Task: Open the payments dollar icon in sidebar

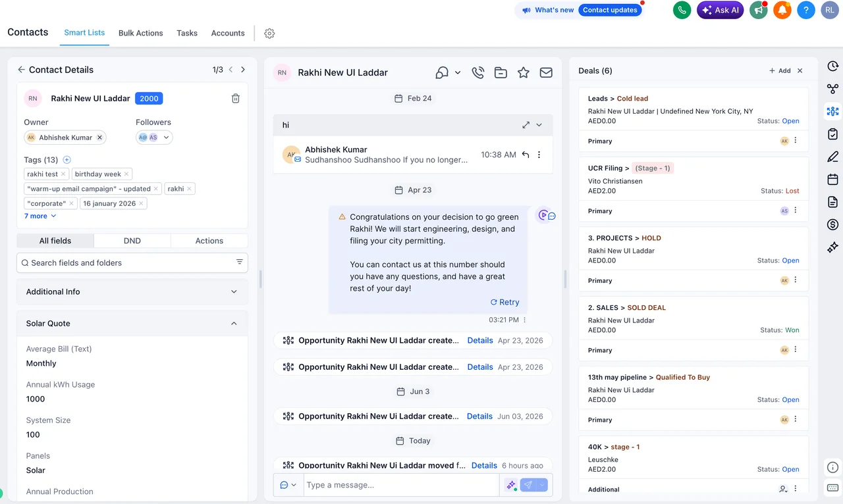Action: pyautogui.click(x=832, y=224)
